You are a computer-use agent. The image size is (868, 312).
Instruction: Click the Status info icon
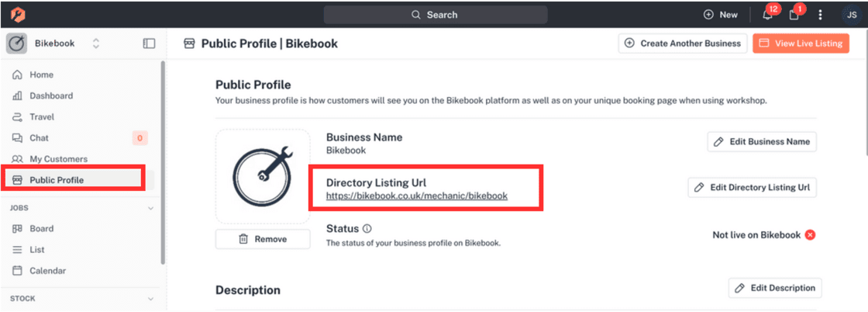[367, 228]
